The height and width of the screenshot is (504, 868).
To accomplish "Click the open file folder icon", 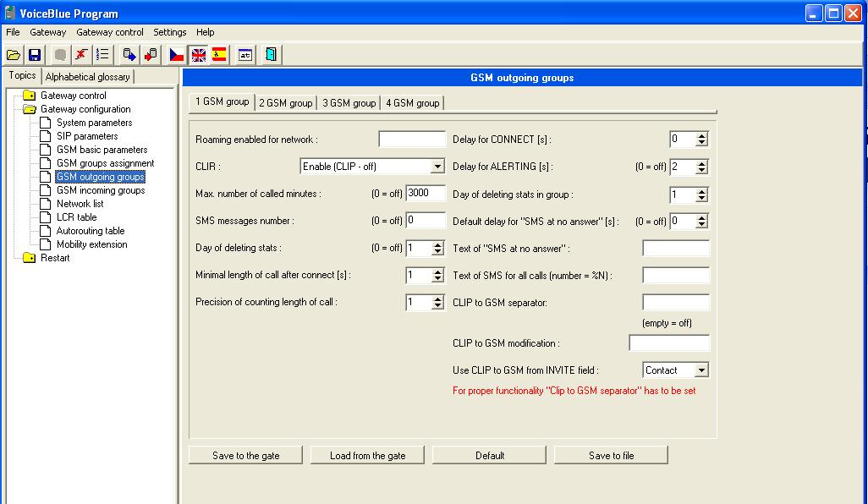I will coord(14,55).
